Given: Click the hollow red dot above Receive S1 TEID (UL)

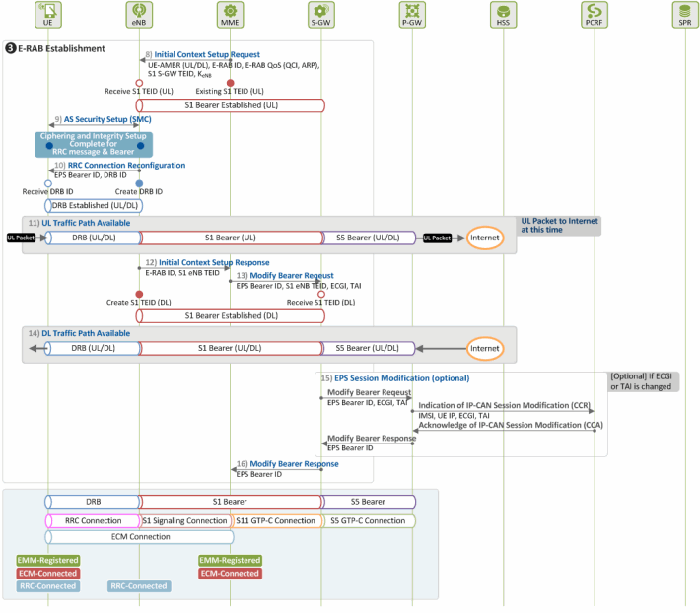Looking at the screenshot, I should pyautogui.click(x=139, y=83).
